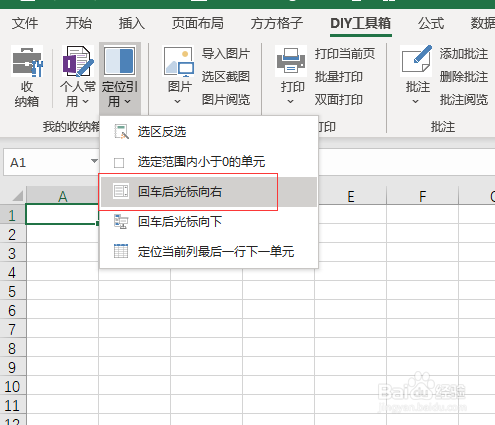Select column E header
The height and width of the screenshot is (425, 495).
point(350,195)
